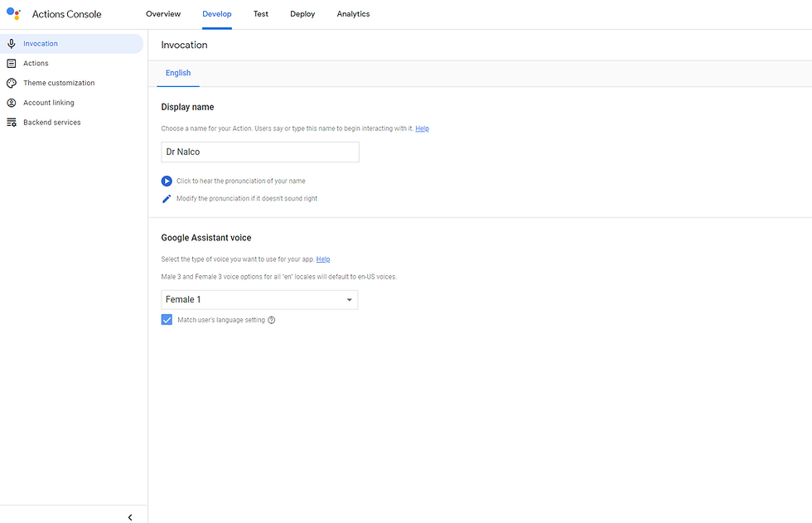Open the Analytics tab
812x523 pixels.
(x=353, y=14)
